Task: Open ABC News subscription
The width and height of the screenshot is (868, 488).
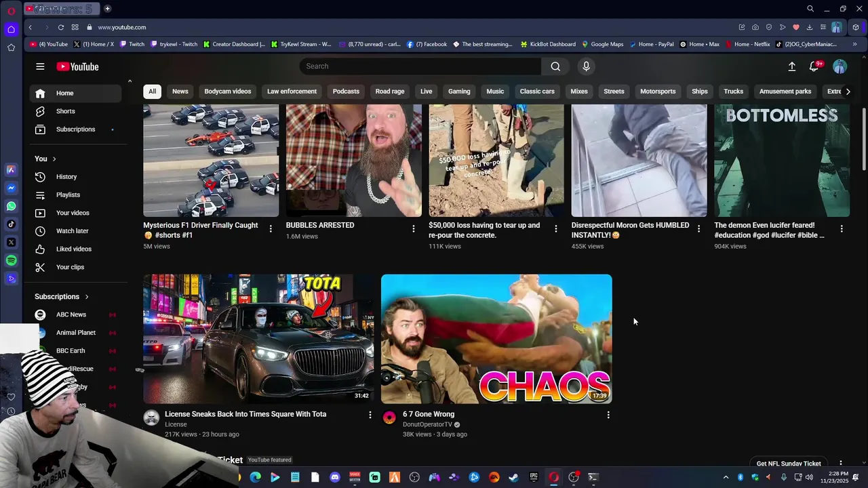Action: coord(75,314)
